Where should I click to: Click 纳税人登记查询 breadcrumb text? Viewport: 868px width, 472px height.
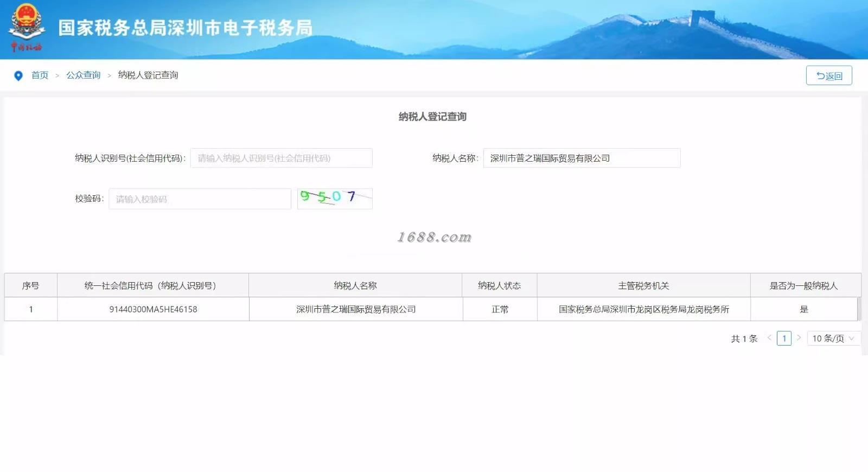[148, 75]
